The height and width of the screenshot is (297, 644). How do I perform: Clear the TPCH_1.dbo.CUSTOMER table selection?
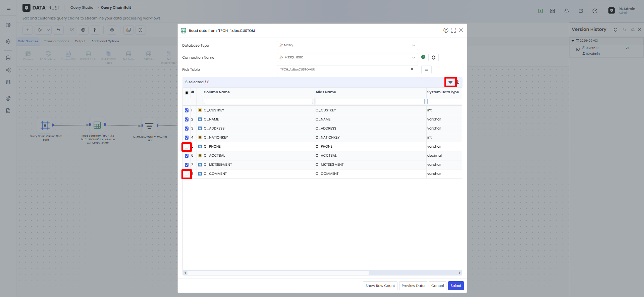coord(412,69)
